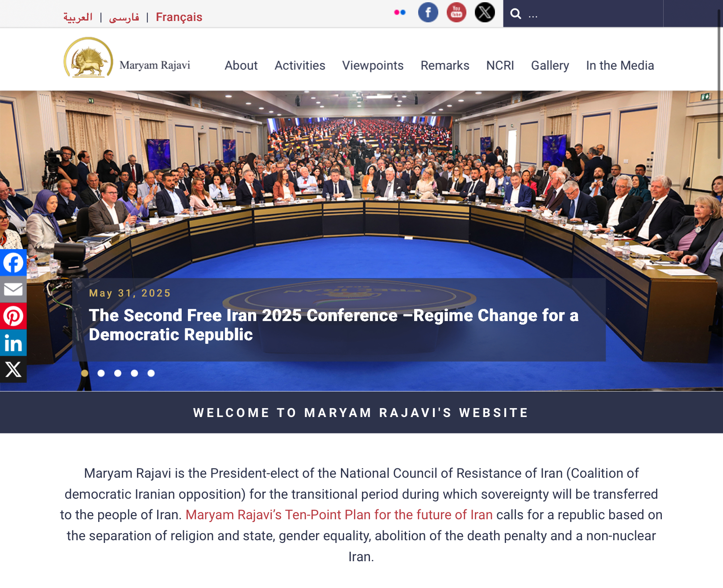Click the search input field
Image resolution: width=723 pixels, height=588 pixels.
pos(594,14)
